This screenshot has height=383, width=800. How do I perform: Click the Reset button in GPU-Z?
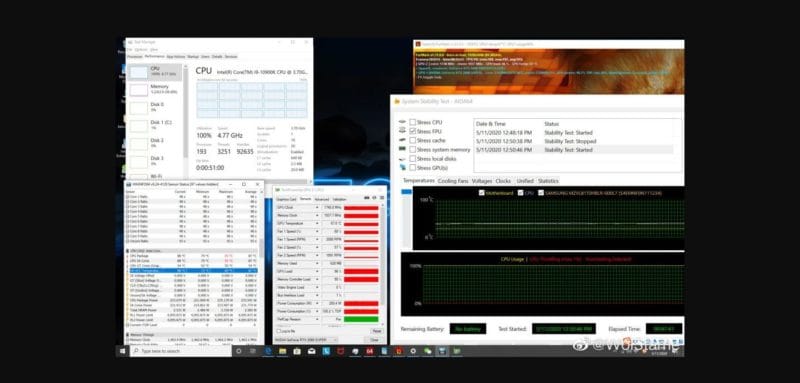point(376,331)
